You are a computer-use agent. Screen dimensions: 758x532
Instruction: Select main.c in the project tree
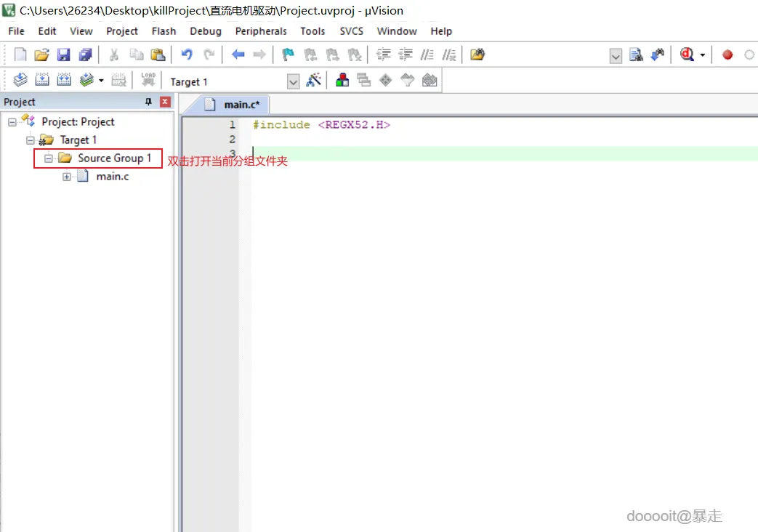pyautogui.click(x=112, y=177)
